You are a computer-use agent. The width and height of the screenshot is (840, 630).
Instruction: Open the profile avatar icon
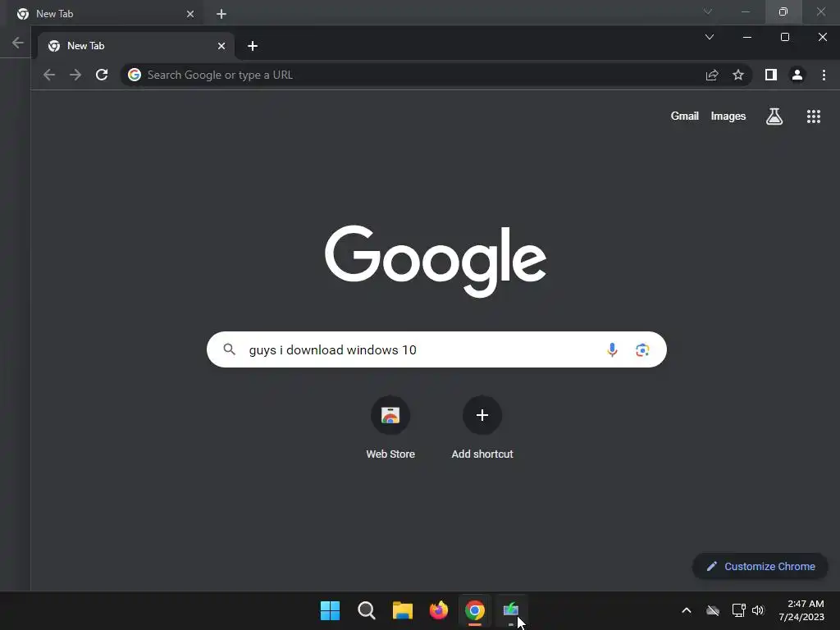(797, 75)
